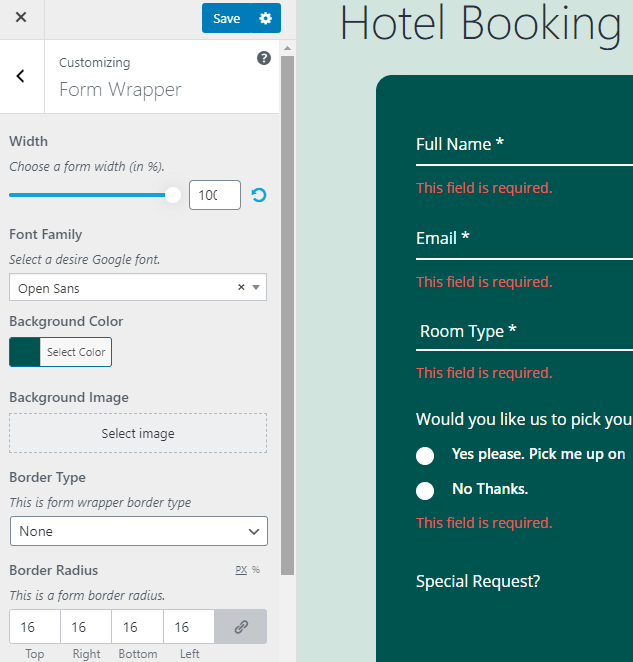The width and height of the screenshot is (633, 662).
Task: Click the Hotel Booking page title
Action: (x=481, y=24)
